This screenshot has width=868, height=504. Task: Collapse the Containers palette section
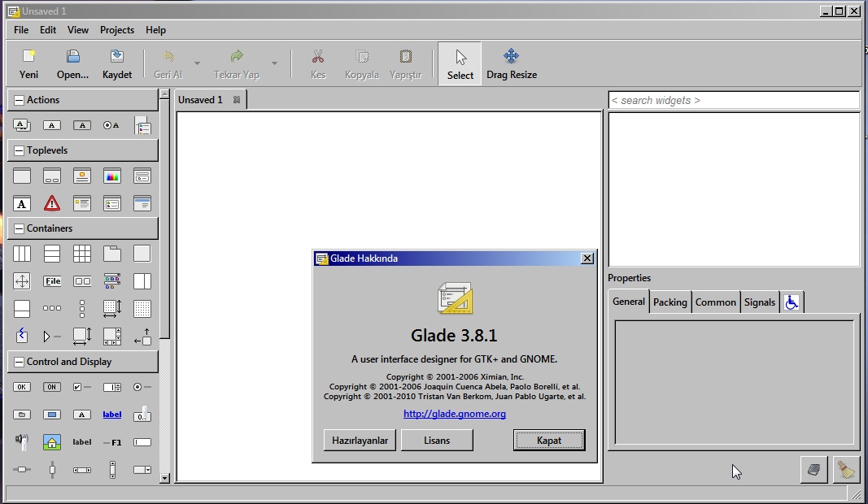[19, 228]
